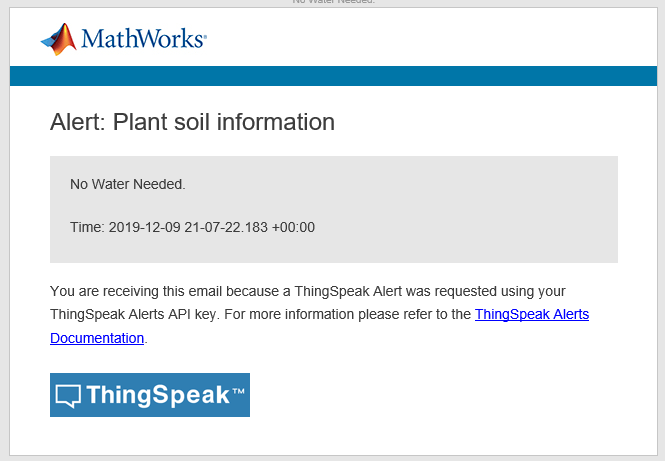Click the MathWorks wordmark text
This screenshot has width=665, height=461.
tap(143, 40)
